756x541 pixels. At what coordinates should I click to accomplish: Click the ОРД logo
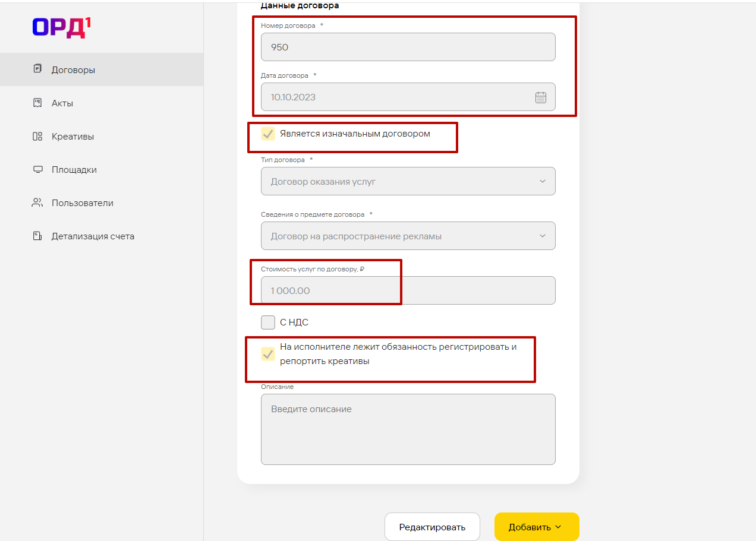[x=61, y=28]
